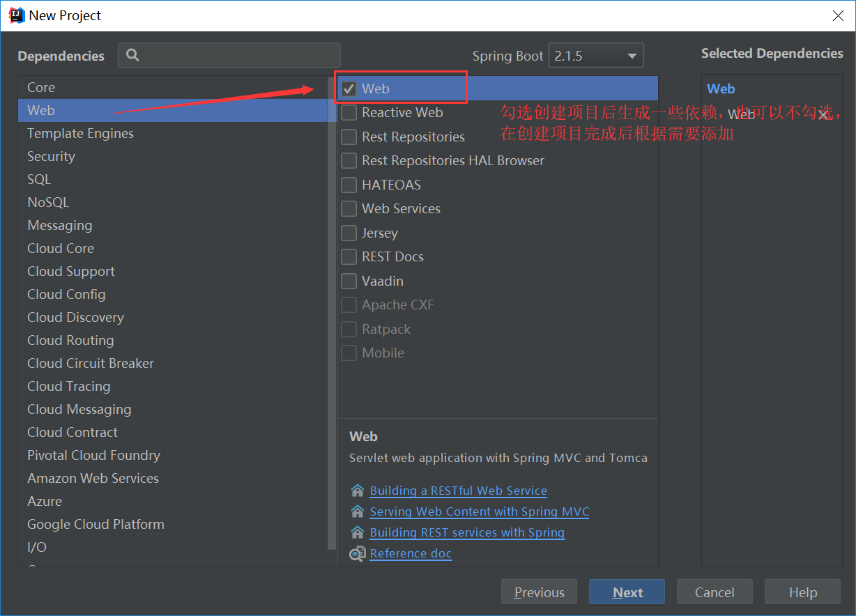
Task: Select the I/O category
Action: point(173,547)
